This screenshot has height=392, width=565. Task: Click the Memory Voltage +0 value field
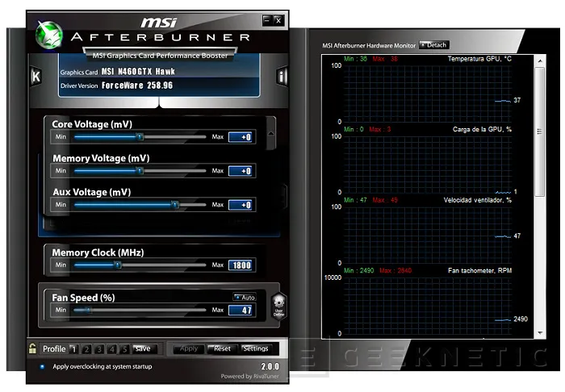pyautogui.click(x=241, y=171)
